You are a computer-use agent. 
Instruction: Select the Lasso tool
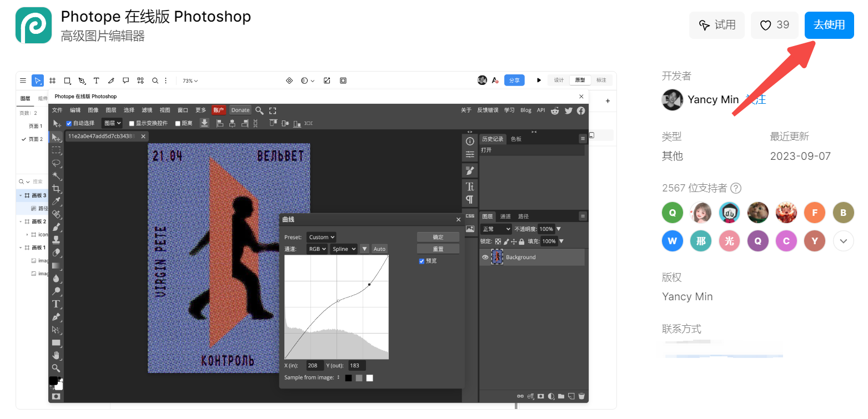click(56, 163)
